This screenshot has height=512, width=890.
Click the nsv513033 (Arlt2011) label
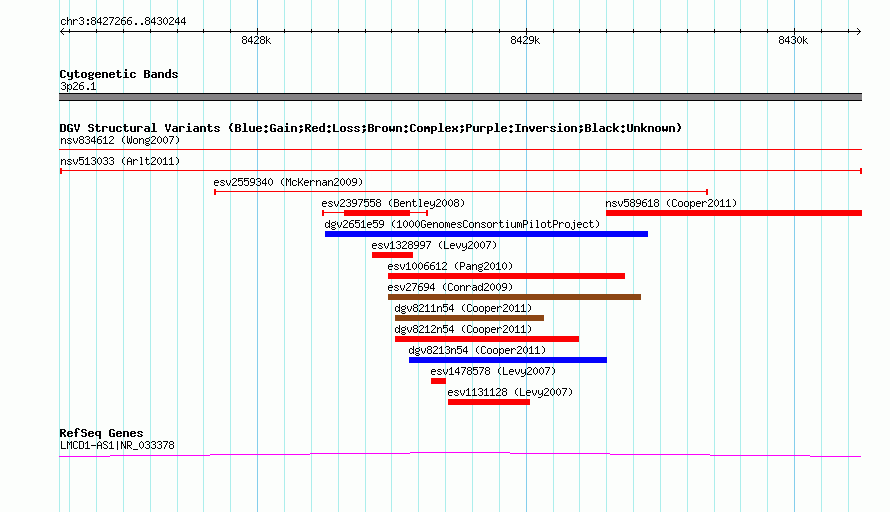[120, 161]
